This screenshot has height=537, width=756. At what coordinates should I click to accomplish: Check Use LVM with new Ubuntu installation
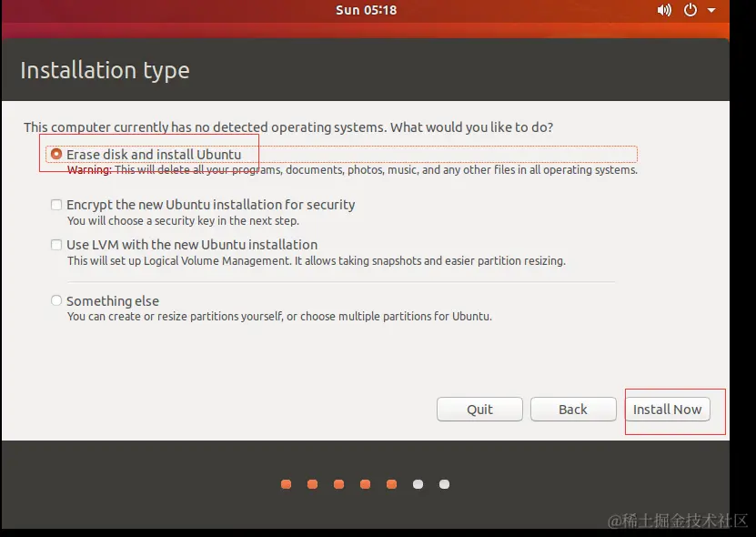(x=56, y=245)
